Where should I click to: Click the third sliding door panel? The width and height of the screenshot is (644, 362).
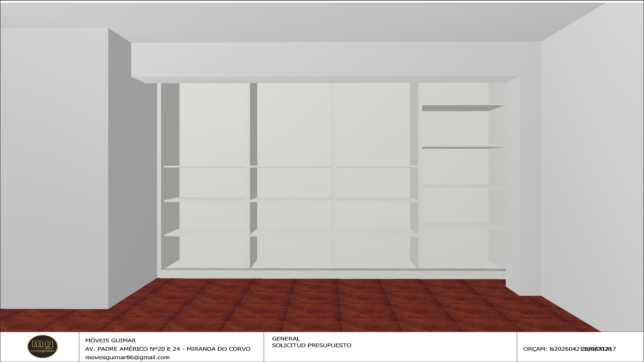coord(371,125)
